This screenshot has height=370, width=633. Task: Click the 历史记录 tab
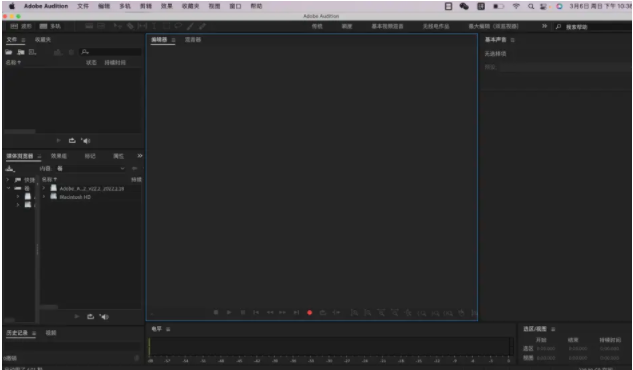tap(17, 333)
